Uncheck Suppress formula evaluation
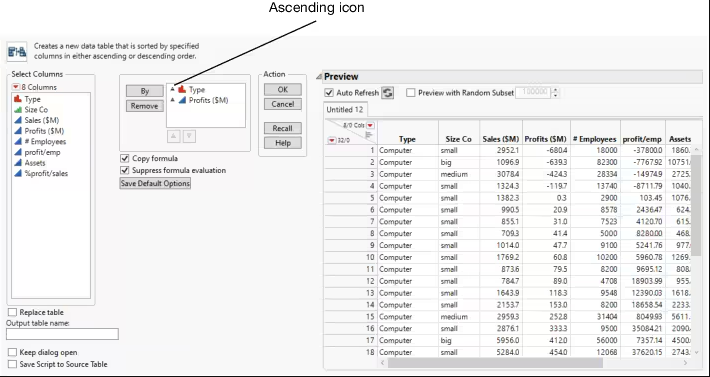The height and width of the screenshot is (377, 710). [125, 170]
